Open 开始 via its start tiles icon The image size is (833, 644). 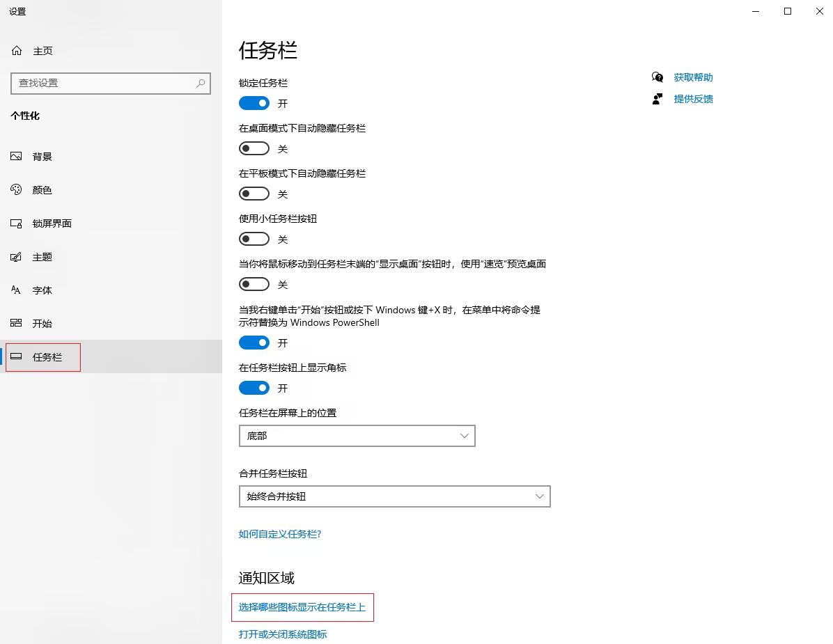coord(17,324)
